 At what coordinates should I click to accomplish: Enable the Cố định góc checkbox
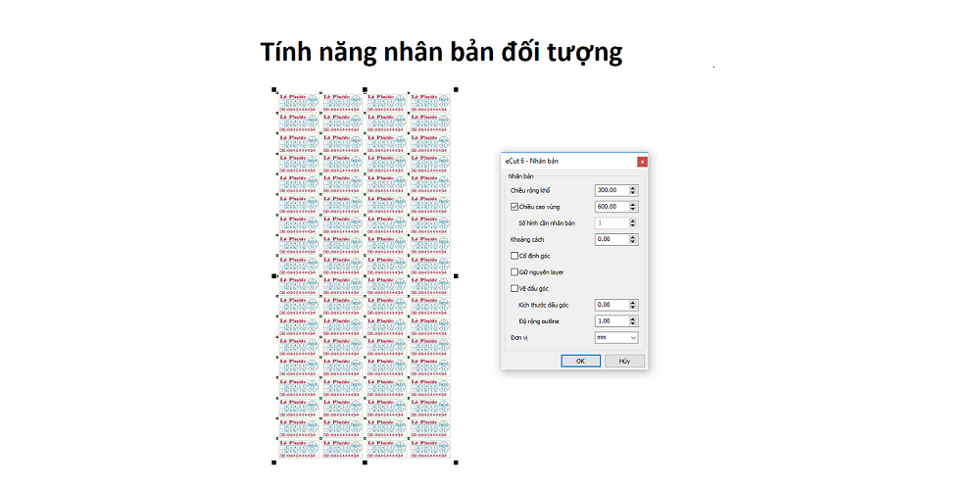pos(514,256)
